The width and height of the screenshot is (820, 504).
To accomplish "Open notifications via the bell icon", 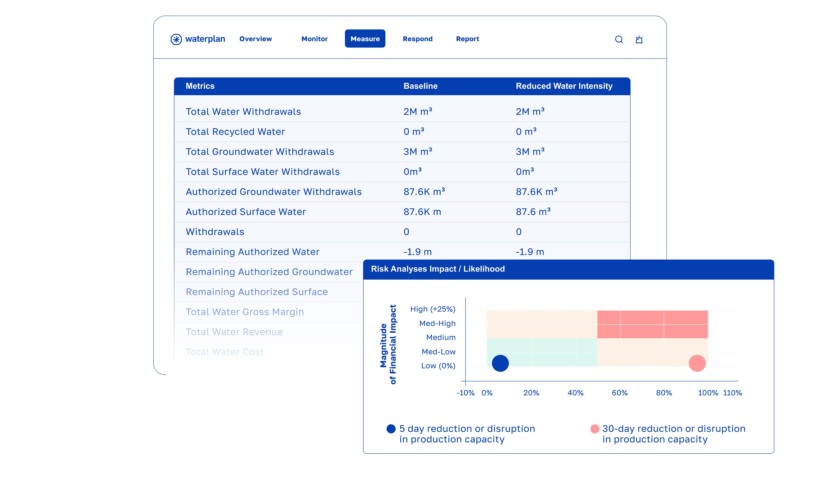I will point(639,40).
